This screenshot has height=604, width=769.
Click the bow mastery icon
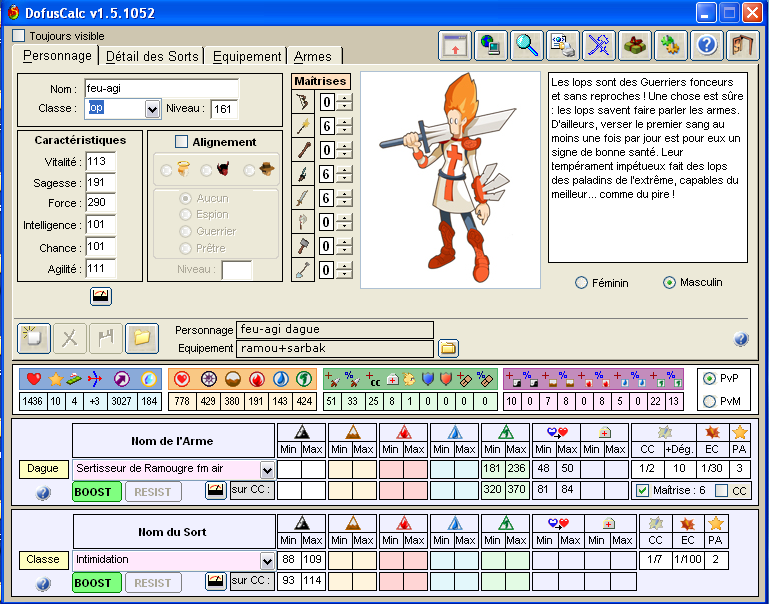point(303,102)
